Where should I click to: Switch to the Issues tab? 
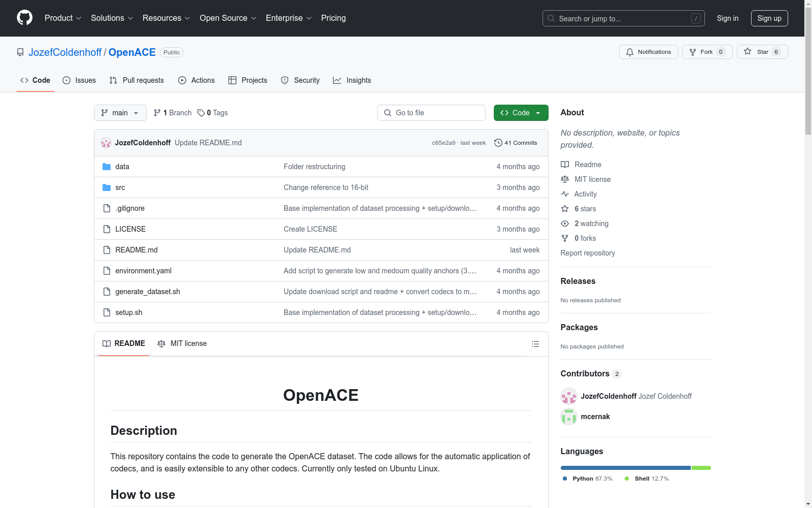coord(79,80)
